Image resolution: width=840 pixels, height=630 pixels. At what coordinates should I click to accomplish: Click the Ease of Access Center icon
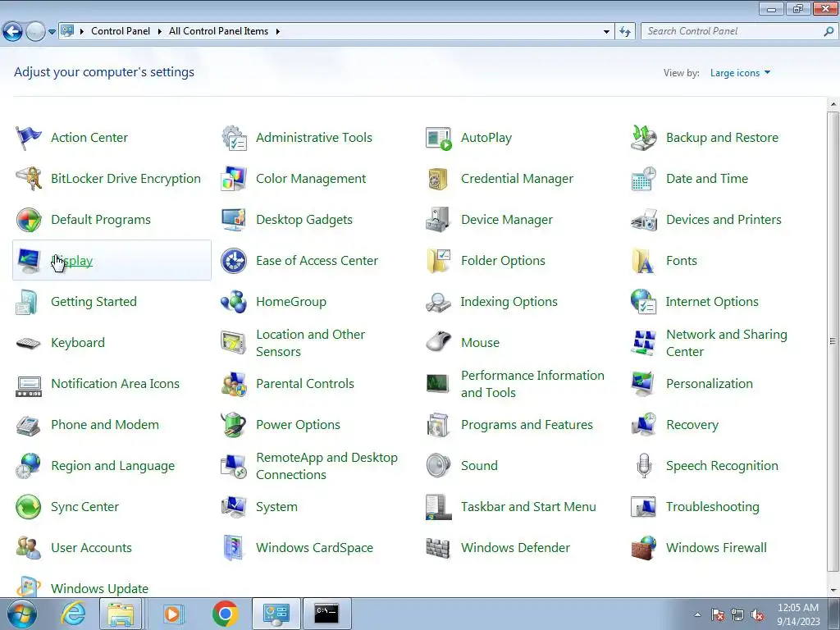(x=234, y=261)
